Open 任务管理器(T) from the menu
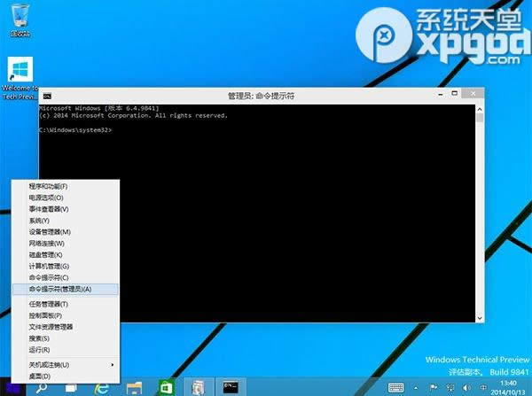 pos(48,304)
